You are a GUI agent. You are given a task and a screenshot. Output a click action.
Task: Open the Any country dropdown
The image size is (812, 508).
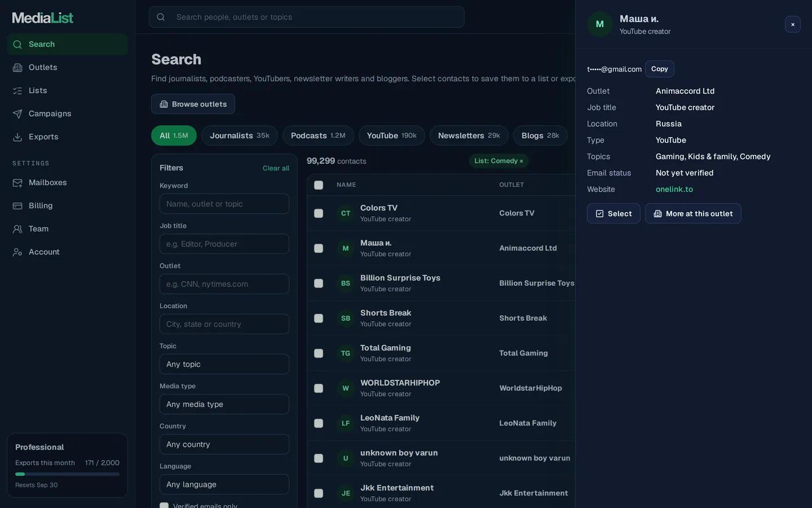[224, 444]
